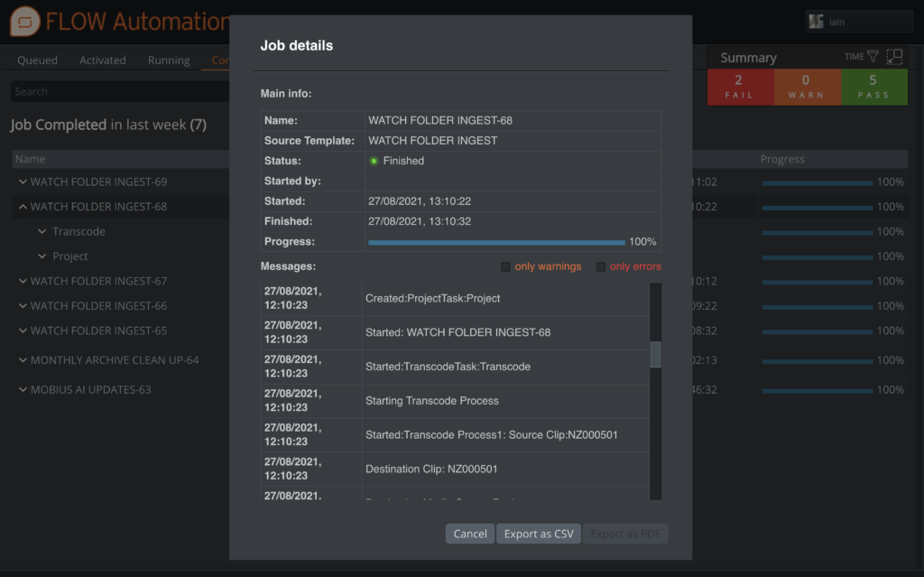Screen dimensions: 924x577
Task: Collapse WATCH FOLDER INGEST-68 row
Action: click(x=23, y=207)
